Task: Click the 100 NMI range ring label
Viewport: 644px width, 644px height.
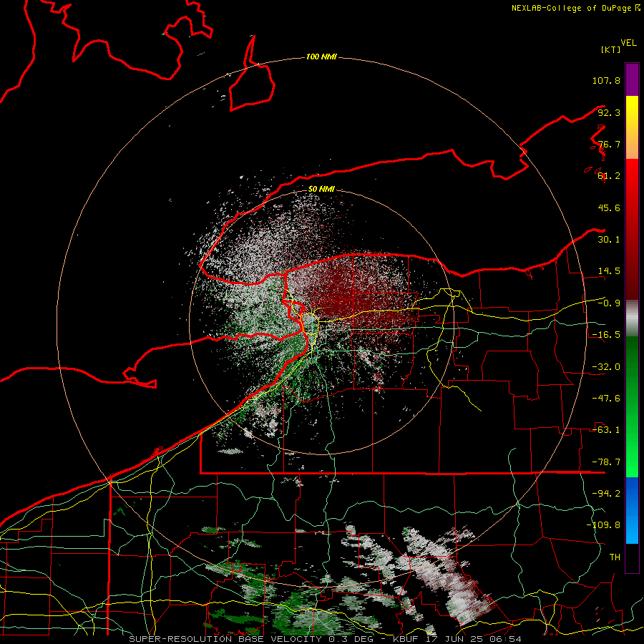Action: 321,57
